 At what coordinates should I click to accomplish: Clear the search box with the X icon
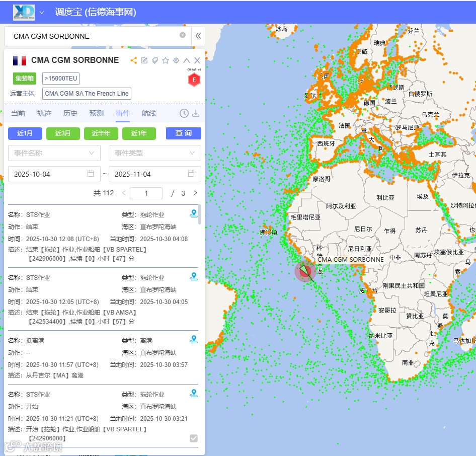[x=183, y=35]
